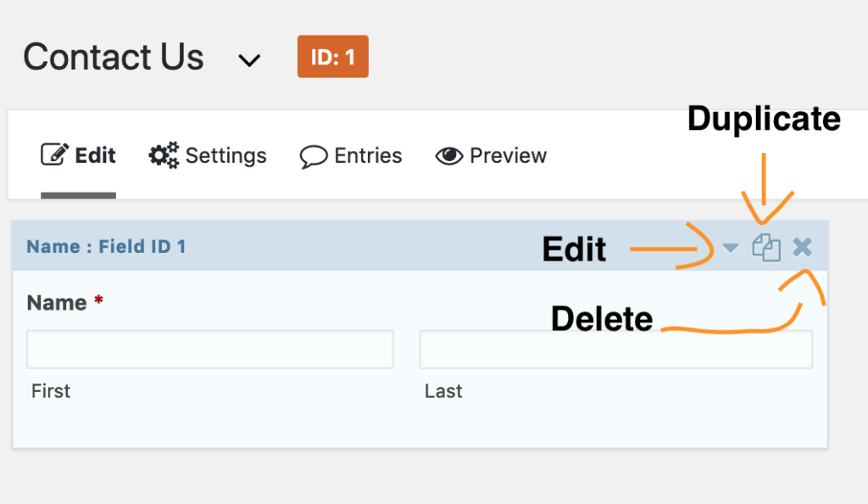Open the Preview tab label
Image resolution: width=868 pixels, height=504 pixels.
point(508,156)
